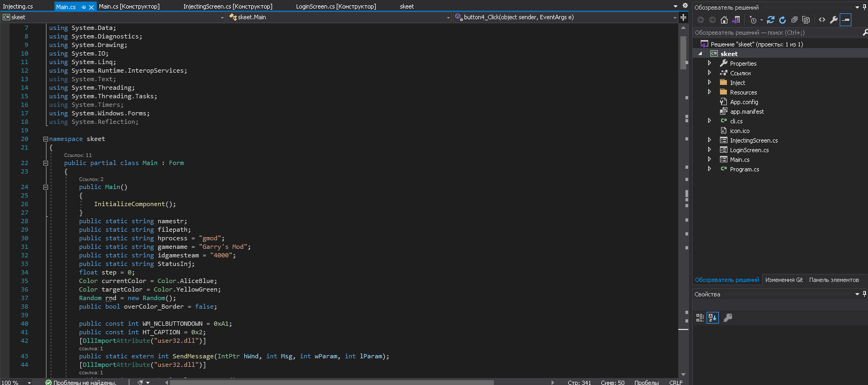
Task: Collapse the namespace skeet code block
Action: tap(45, 139)
